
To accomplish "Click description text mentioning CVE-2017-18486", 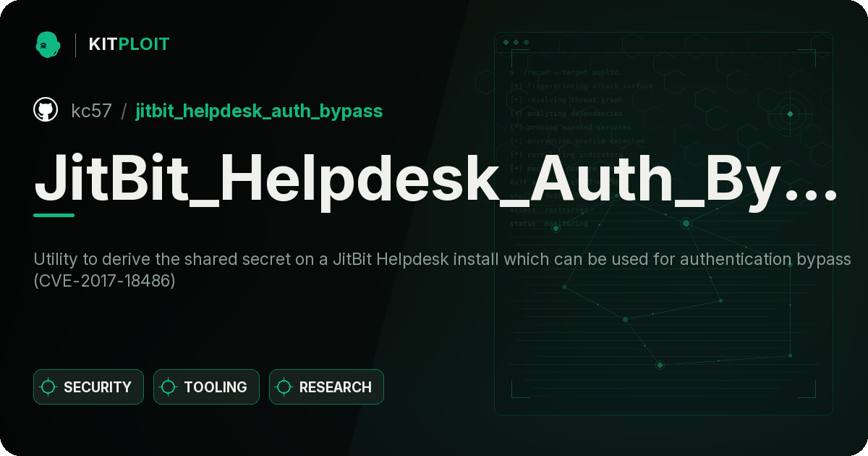I will pos(442,270).
